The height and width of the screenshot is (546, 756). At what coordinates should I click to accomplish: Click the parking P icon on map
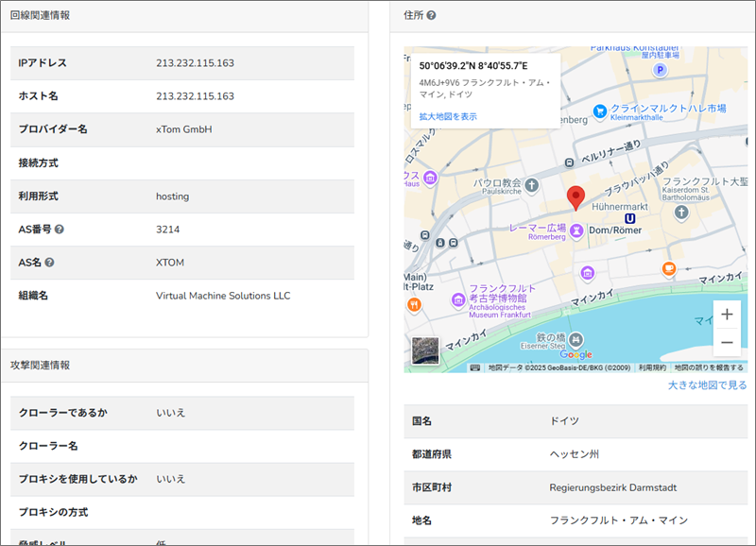[x=660, y=70]
